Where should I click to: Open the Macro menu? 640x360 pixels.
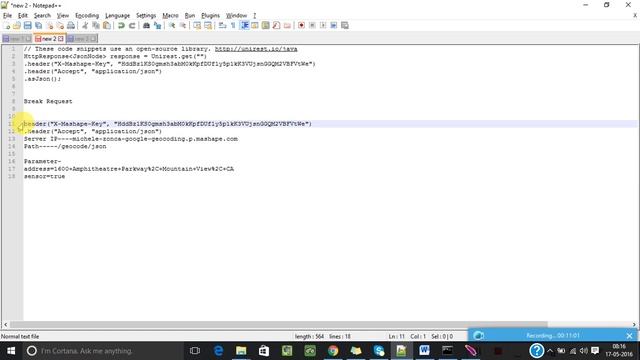coord(170,16)
